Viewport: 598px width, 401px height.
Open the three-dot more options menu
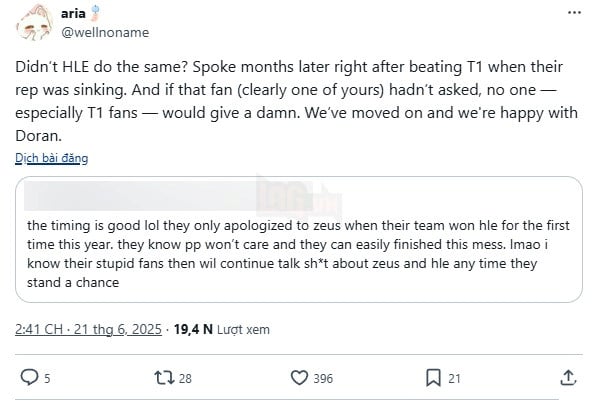click(574, 13)
